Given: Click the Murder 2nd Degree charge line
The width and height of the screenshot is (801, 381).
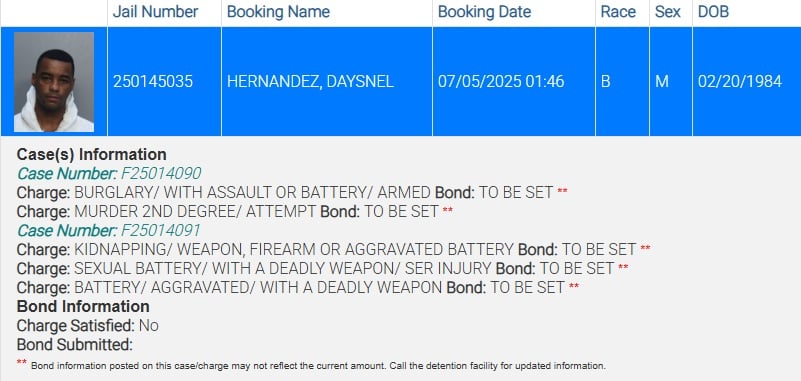Looking at the screenshot, I should (x=234, y=211).
